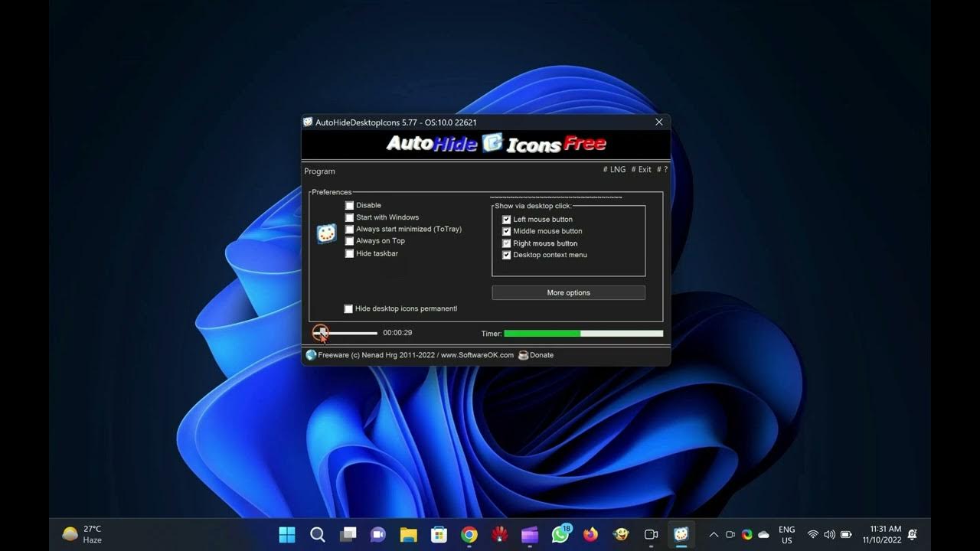Enable the Disable checkbox
The width and height of the screenshot is (980, 551).
(349, 205)
